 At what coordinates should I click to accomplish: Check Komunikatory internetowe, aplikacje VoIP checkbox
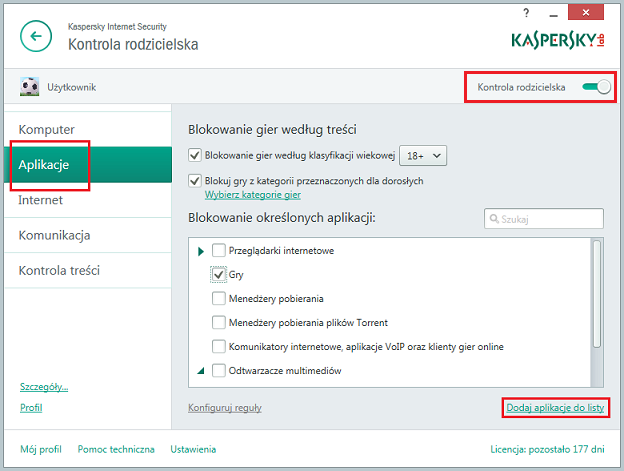tap(218, 346)
